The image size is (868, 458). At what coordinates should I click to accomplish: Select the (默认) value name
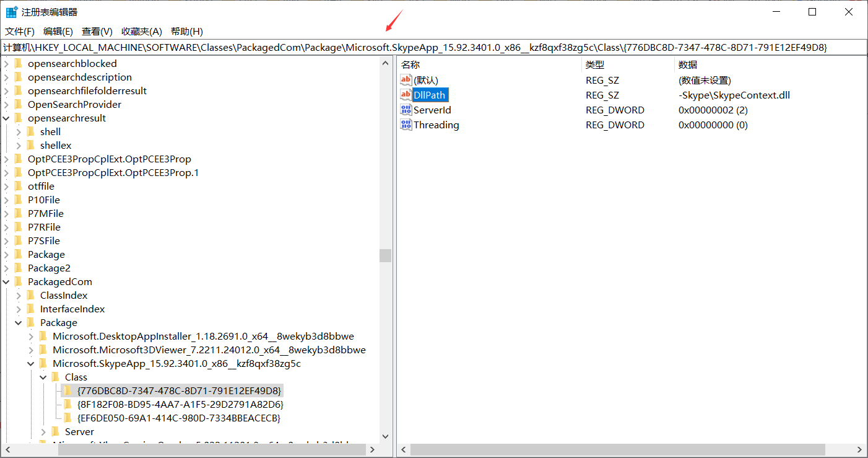point(426,80)
